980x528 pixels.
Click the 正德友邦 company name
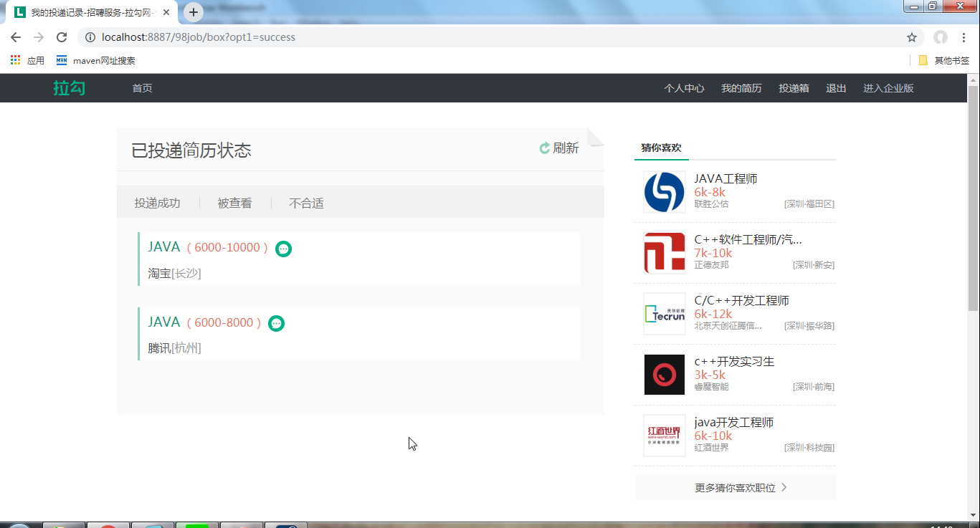tap(711, 265)
